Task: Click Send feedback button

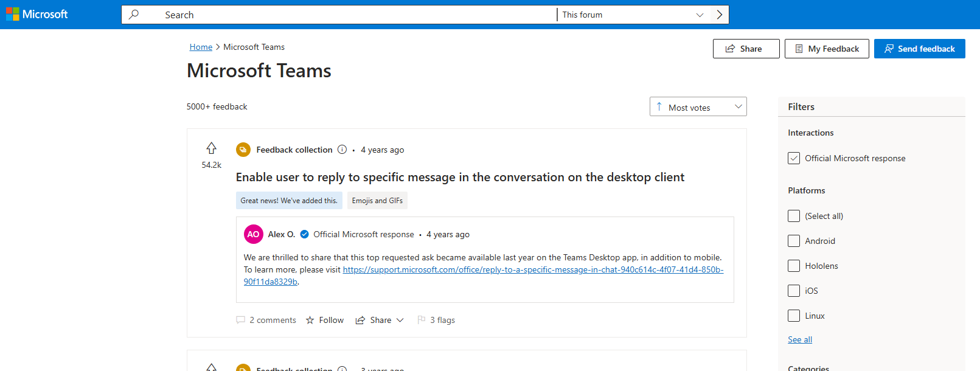Action: (x=919, y=49)
